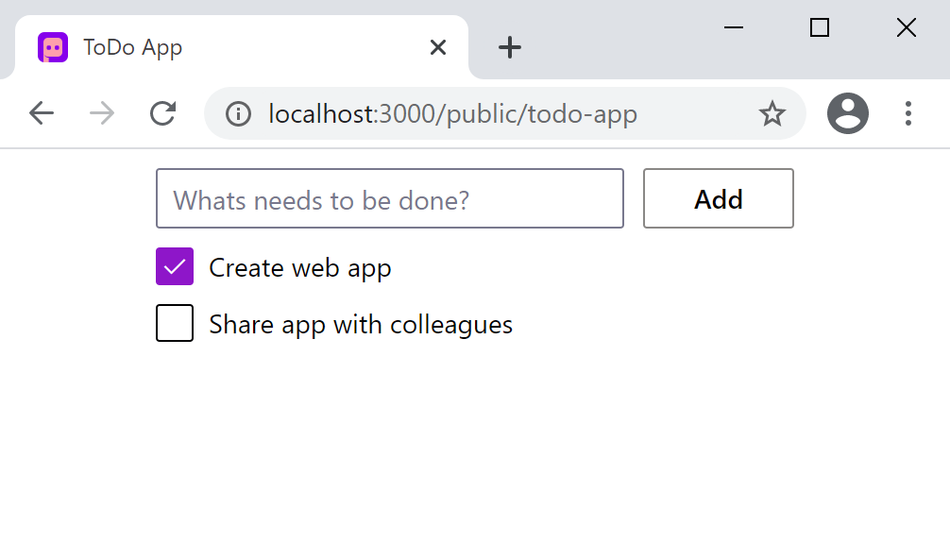This screenshot has width=950, height=560.
Task: Open a new browser tab
Action: pos(510,47)
